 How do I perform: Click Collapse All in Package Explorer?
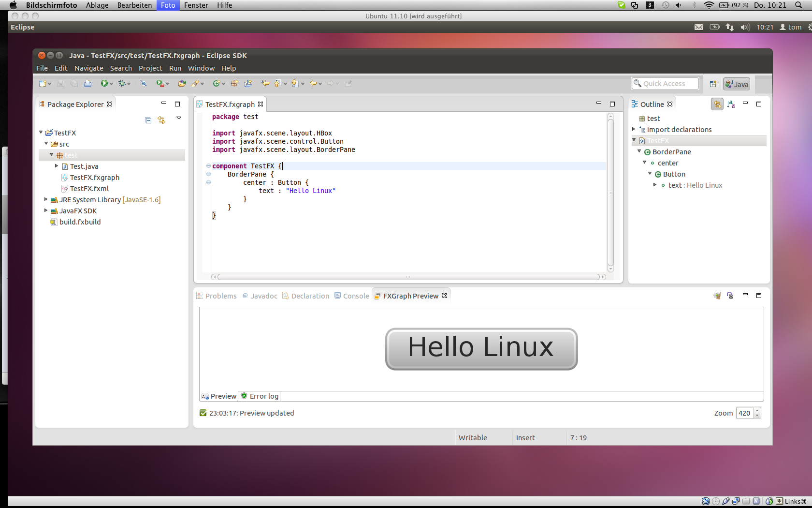click(x=148, y=120)
